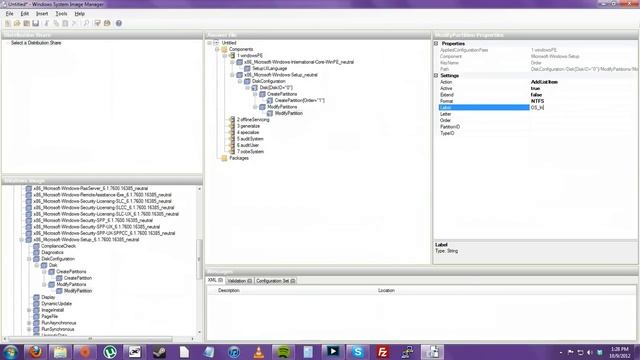Collapse CreatePartitions in the answer file tree
Screen dimensions: 640x360
coord(255,94)
